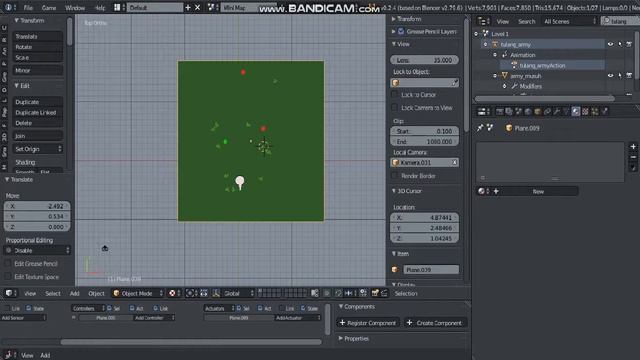The width and height of the screenshot is (640, 360).
Task: Open the Help menu
Action: pos(100,7)
